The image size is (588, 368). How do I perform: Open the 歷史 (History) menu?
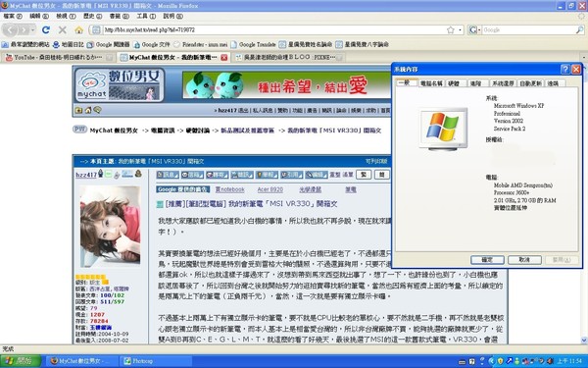(x=93, y=16)
